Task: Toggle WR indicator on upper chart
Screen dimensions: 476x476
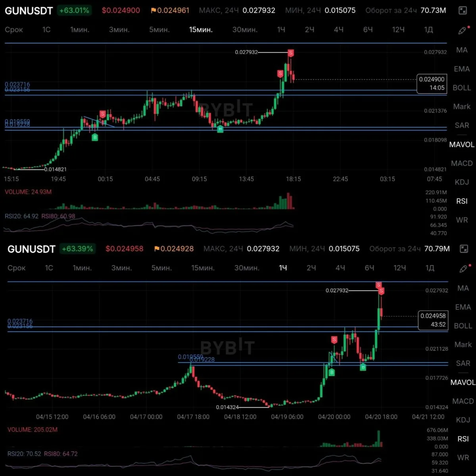Action: (x=462, y=220)
